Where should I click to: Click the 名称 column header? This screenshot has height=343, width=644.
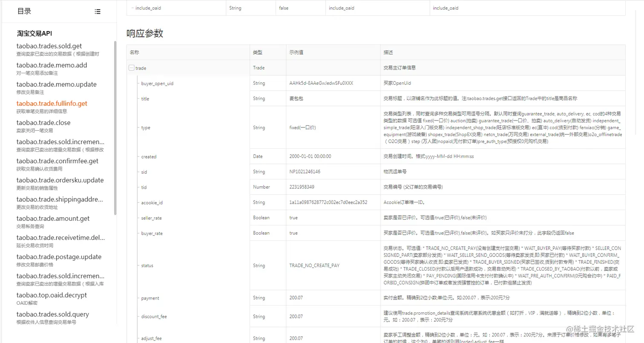[135, 52]
